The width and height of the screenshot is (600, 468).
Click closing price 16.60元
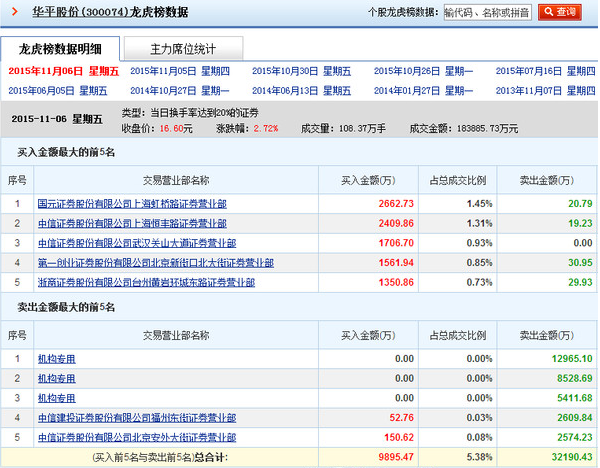[176, 129]
